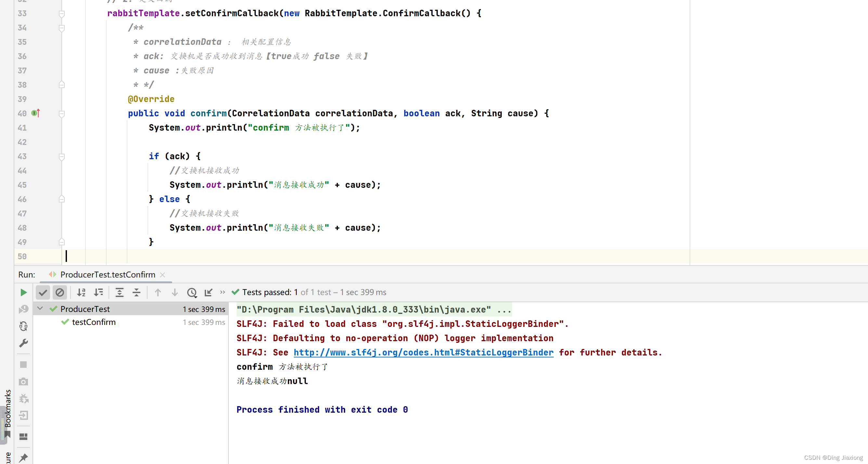
Task: Click the Stop process square icon
Action: coord(23,365)
